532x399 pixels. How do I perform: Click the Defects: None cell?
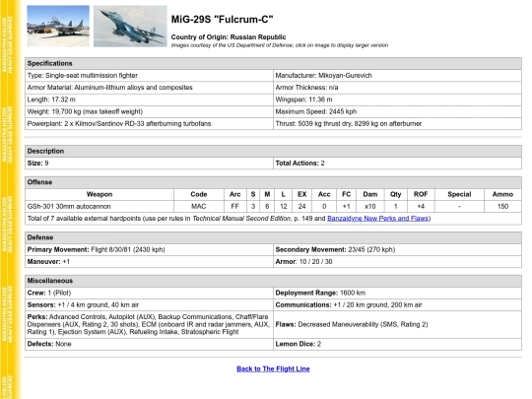[x=150, y=344]
